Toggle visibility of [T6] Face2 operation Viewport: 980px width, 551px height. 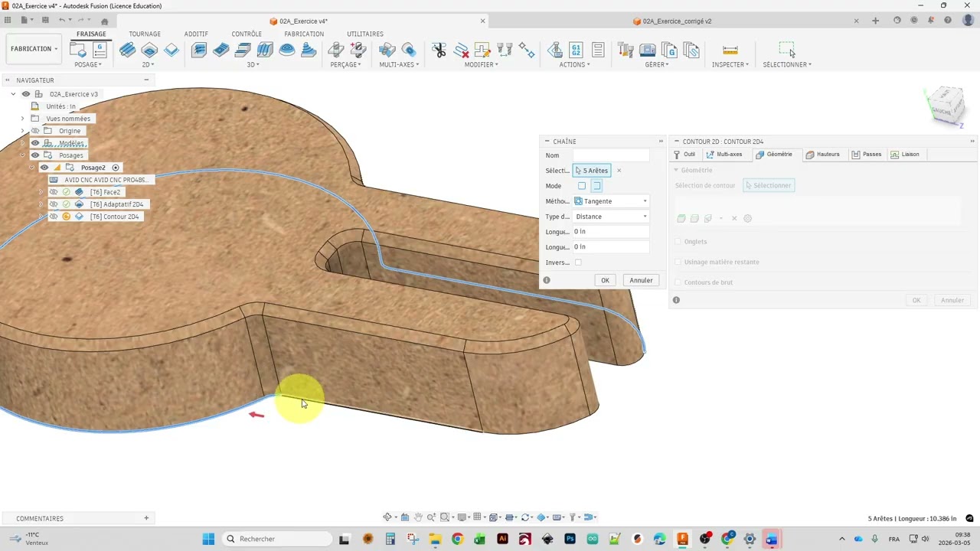pos(54,192)
